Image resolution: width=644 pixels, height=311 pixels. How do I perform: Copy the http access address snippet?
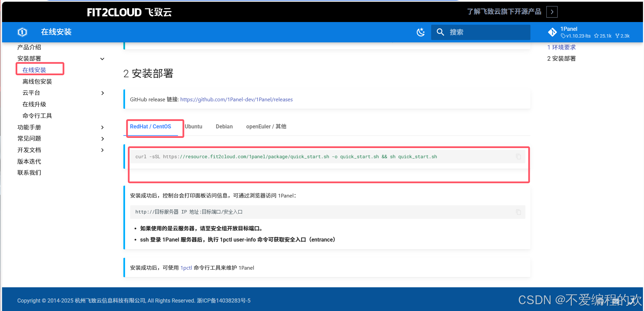point(518,212)
